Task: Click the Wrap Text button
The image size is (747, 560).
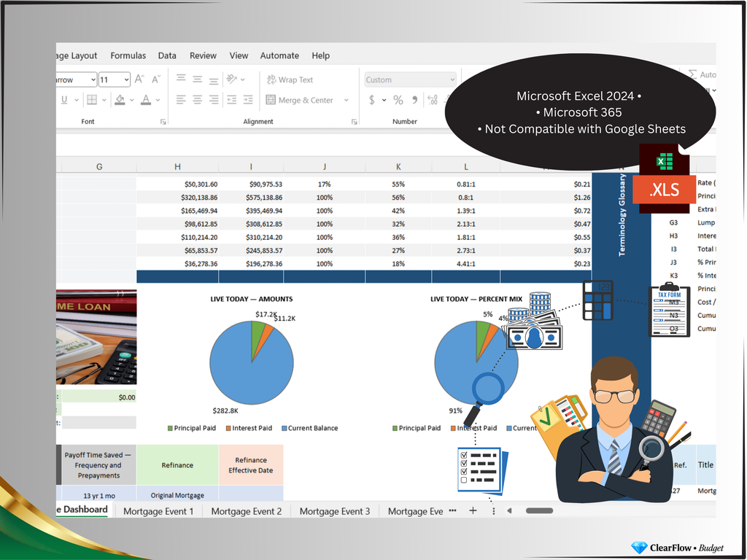Action: (x=290, y=79)
